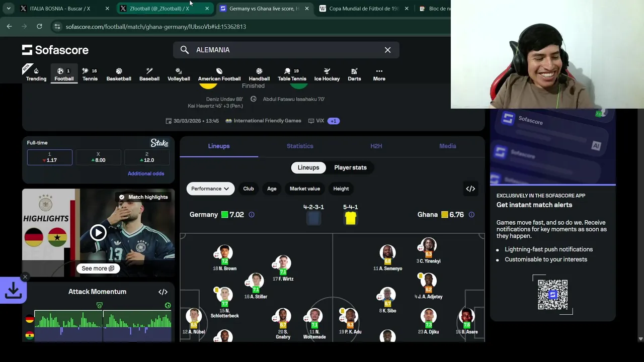Select the Football category
The image size is (644, 362).
click(x=64, y=74)
